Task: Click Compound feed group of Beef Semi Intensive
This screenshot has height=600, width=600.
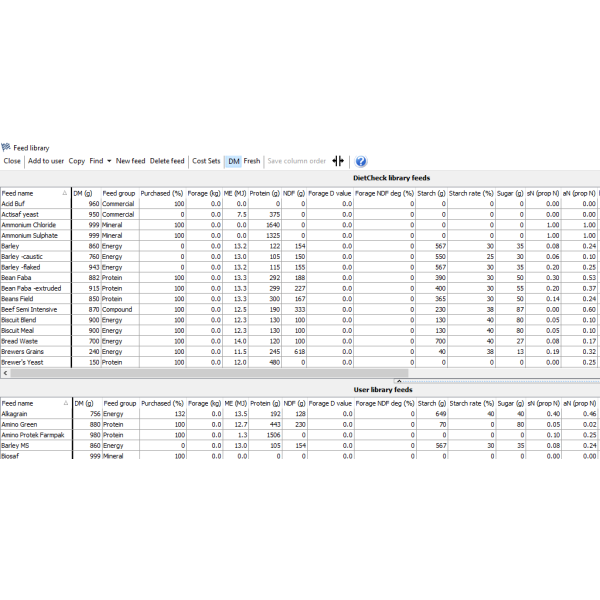Action: tap(117, 310)
